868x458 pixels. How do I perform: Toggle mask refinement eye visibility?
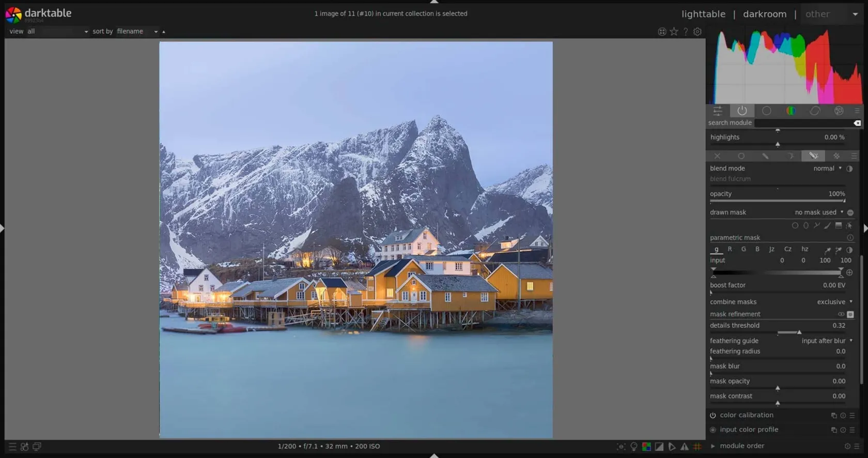(841, 314)
